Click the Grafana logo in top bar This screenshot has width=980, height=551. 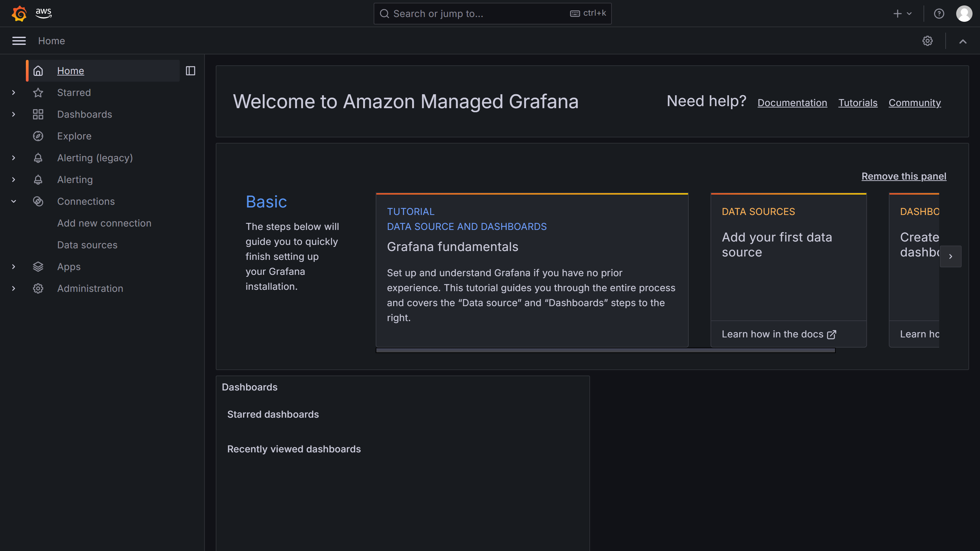tap(19, 14)
